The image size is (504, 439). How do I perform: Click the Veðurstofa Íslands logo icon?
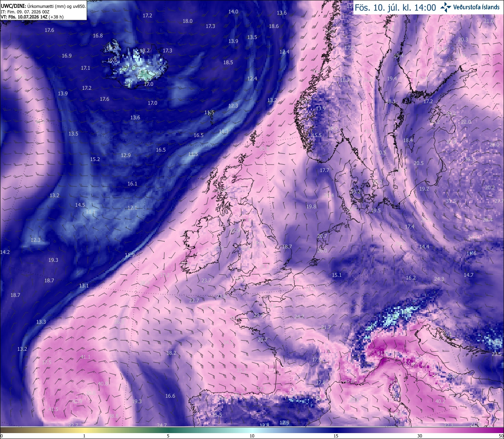[x=446, y=7]
